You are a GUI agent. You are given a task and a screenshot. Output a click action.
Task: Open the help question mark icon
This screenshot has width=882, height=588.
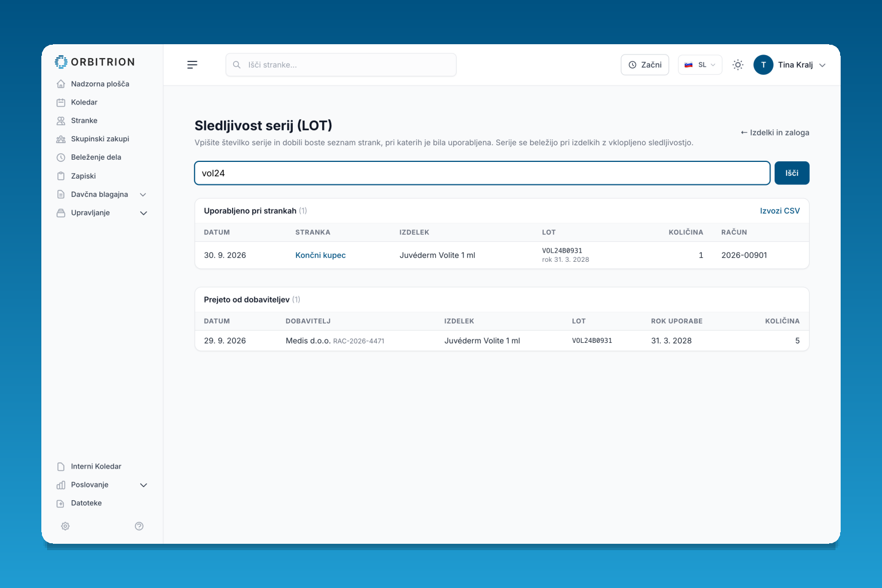pyautogui.click(x=139, y=526)
